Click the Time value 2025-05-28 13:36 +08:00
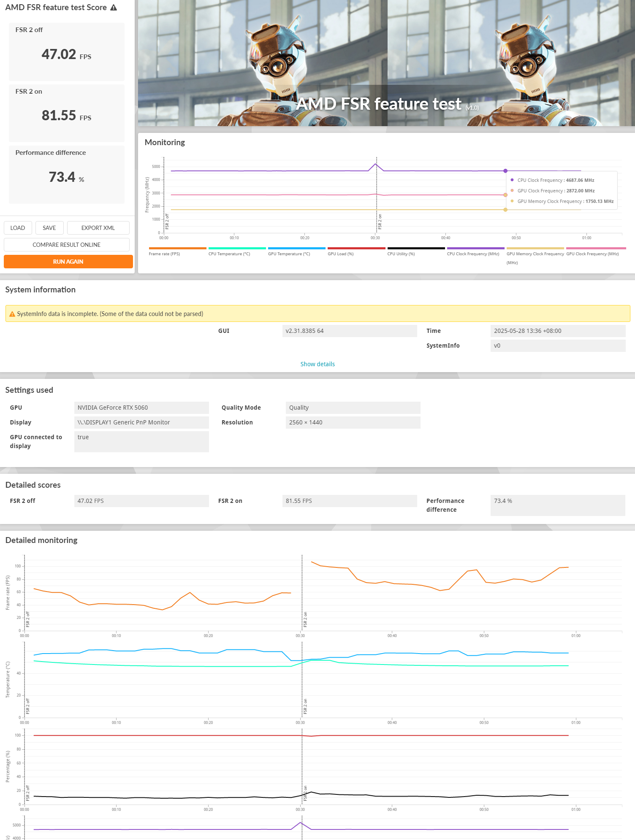 coord(558,331)
